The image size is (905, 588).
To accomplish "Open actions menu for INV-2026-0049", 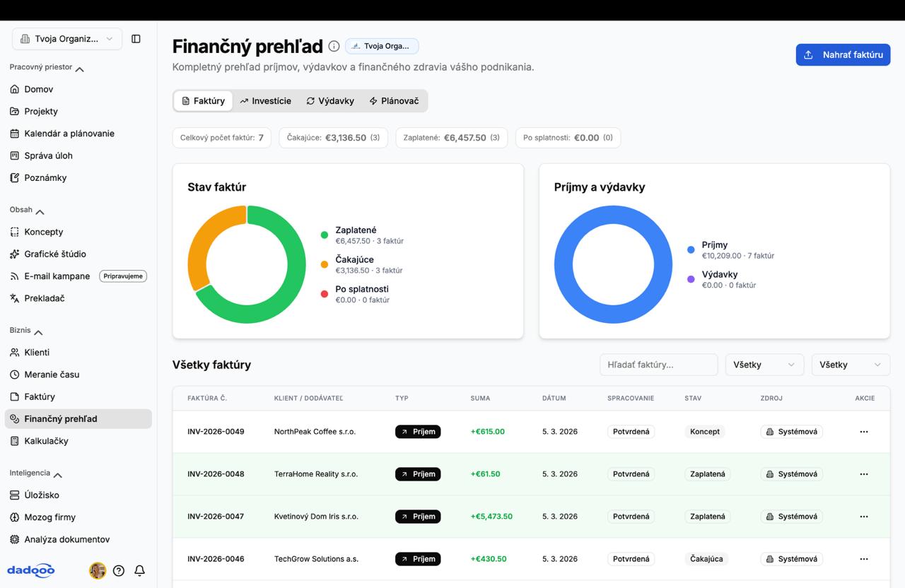I will point(863,432).
